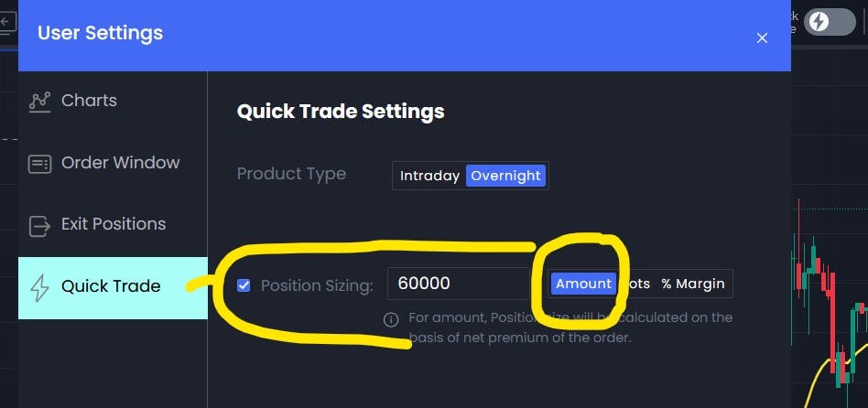Click the Order Window list icon
868x408 pixels.
tap(40, 164)
